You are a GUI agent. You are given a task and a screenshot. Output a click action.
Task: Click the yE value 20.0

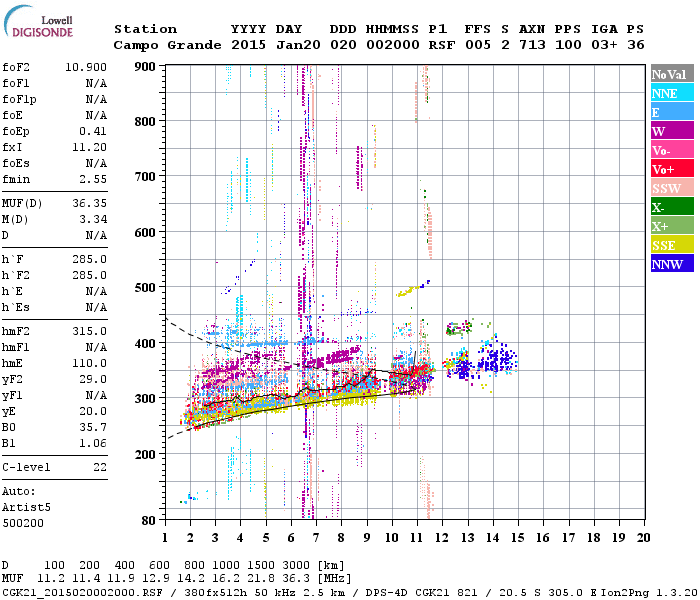tap(93, 412)
